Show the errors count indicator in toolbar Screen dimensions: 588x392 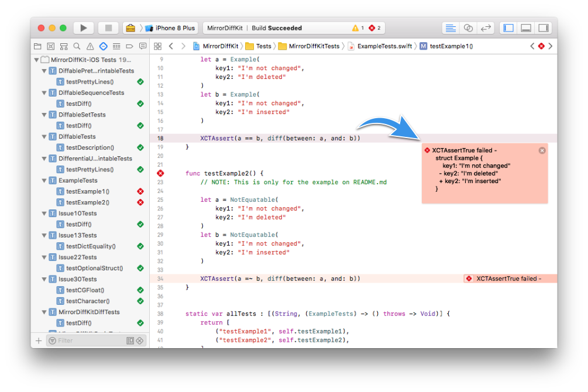tap(374, 27)
